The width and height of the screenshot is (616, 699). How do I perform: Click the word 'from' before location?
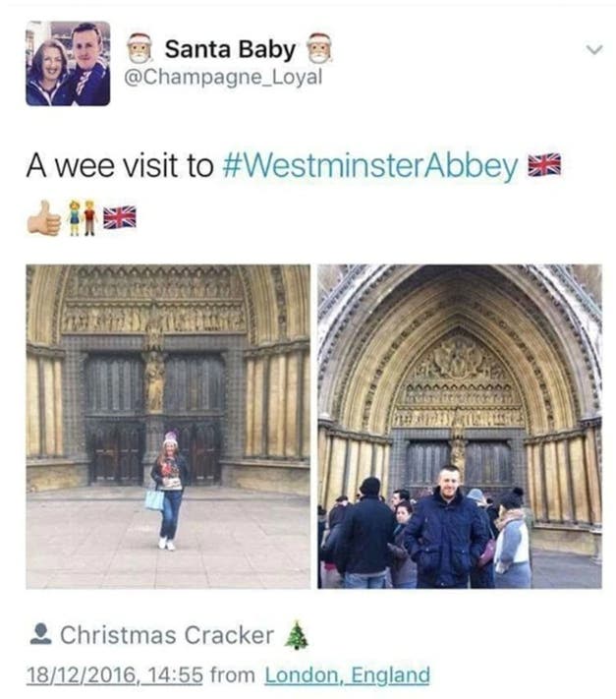click(233, 675)
